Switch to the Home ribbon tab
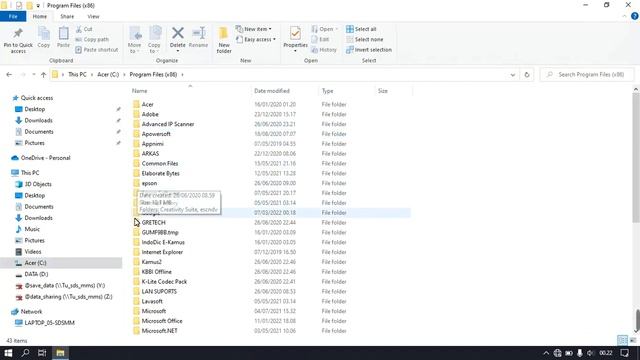640x360 pixels. tap(40, 16)
